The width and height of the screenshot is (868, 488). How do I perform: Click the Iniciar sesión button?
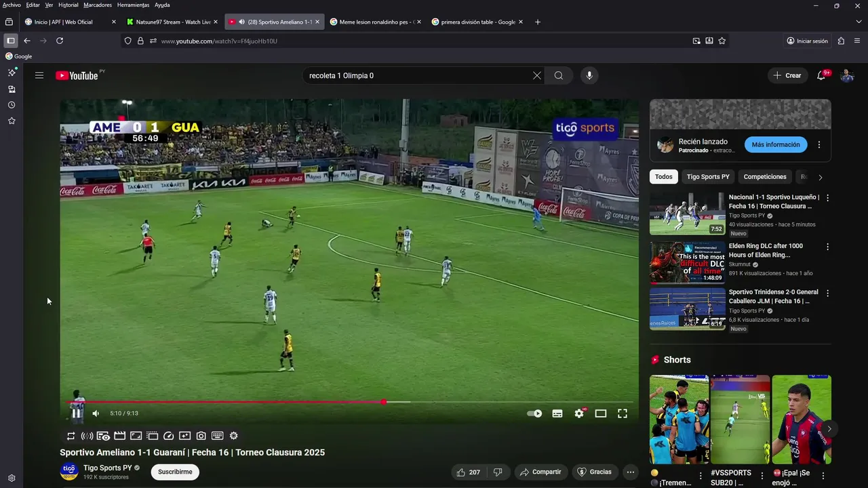click(807, 41)
